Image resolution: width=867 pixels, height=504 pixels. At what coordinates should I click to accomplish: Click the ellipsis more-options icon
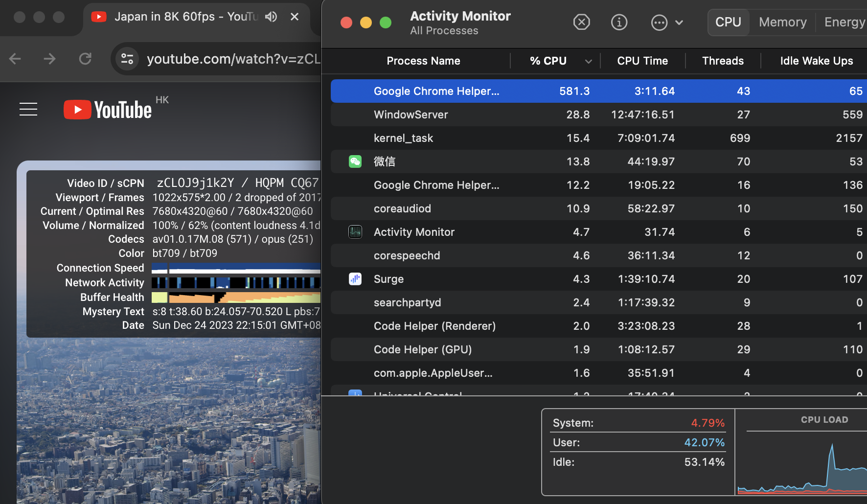pos(659,23)
